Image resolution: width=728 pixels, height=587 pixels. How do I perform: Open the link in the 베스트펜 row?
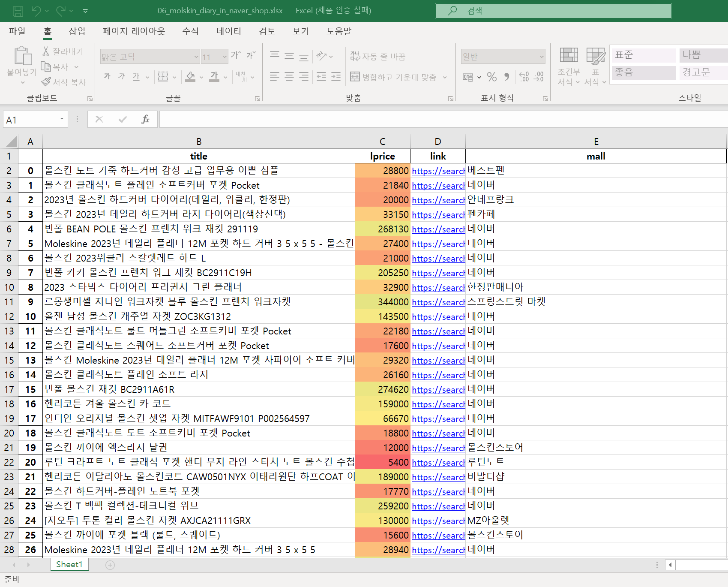(x=438, y=171)
